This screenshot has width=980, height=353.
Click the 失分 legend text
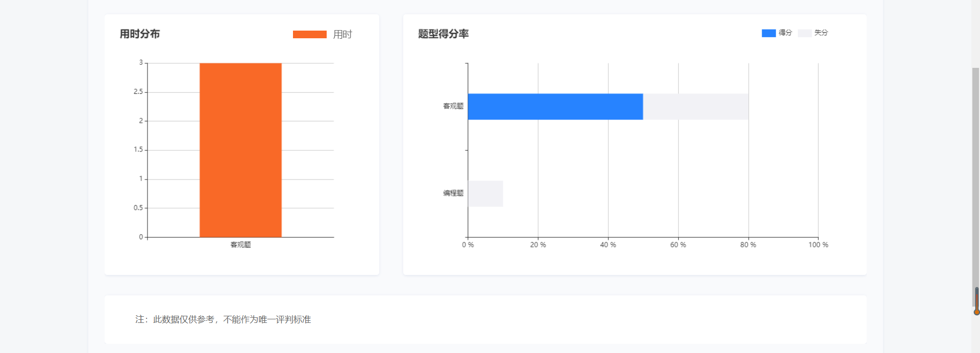tap(821, 33)
